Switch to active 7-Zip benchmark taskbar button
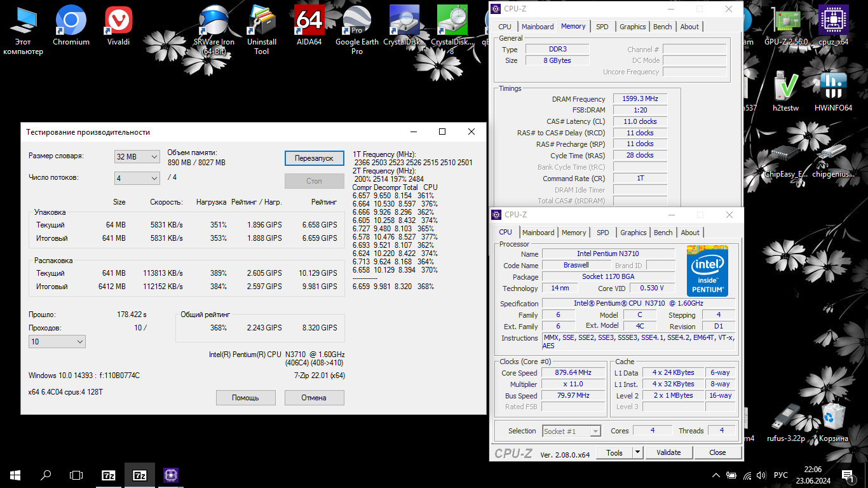Screen dimensions: 868x488 pos(140,475)
